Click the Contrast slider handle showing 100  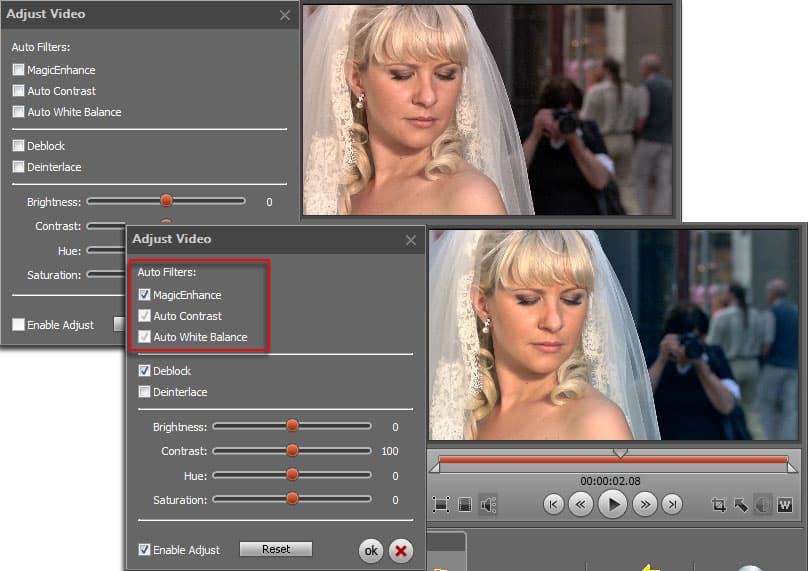[x=292, y=450]
